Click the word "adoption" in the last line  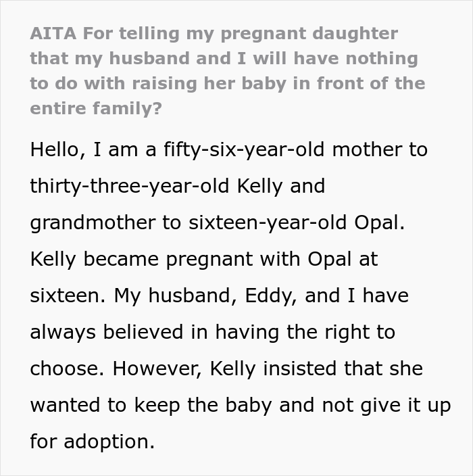click(x=107, y=442)
